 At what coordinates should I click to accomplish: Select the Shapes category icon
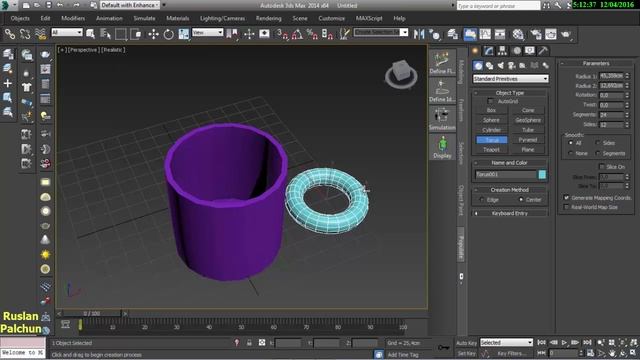489,66
